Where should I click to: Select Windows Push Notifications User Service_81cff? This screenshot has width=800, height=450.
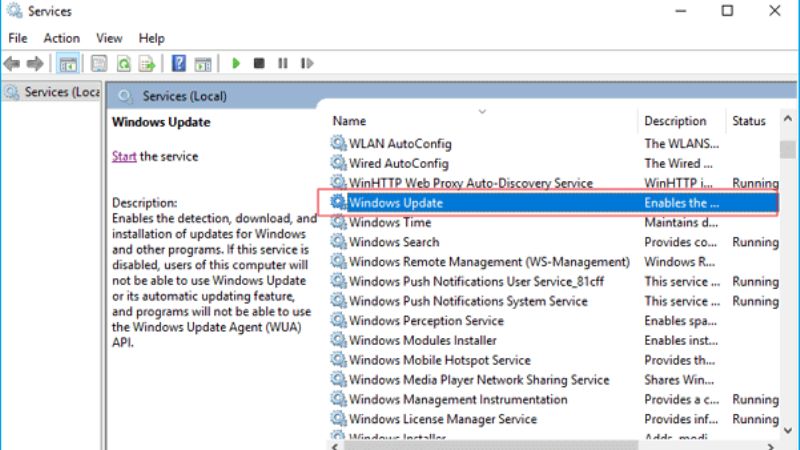click(554, 281)
